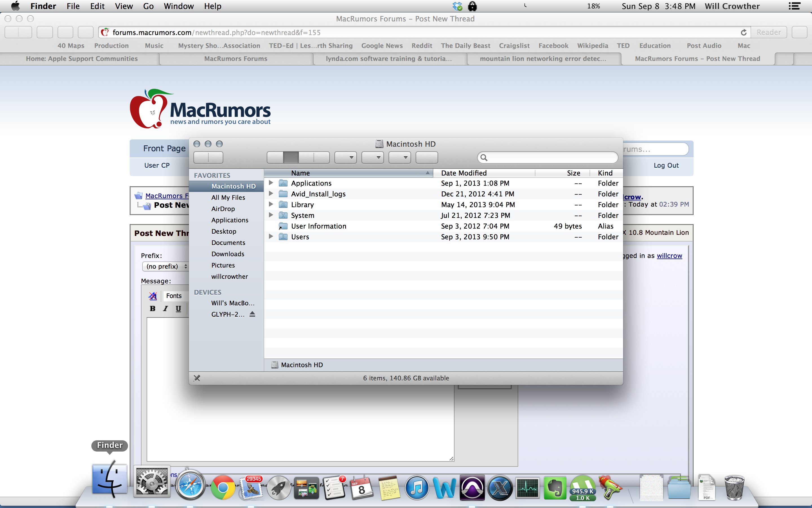Click the Dropbox menu bar icon
812x508 pixels.
pyautogui.click(x=457, y=6)
